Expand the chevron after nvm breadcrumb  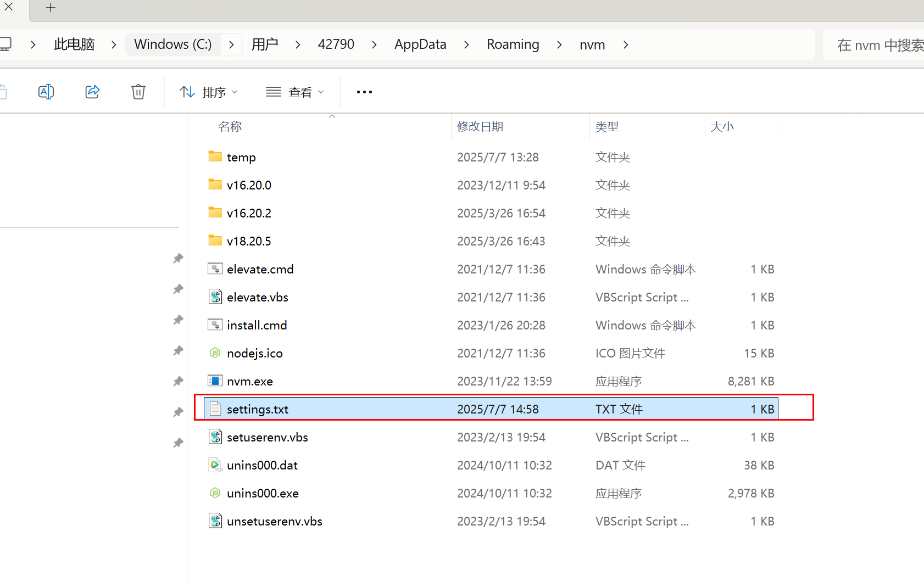[x=626, y=44]
